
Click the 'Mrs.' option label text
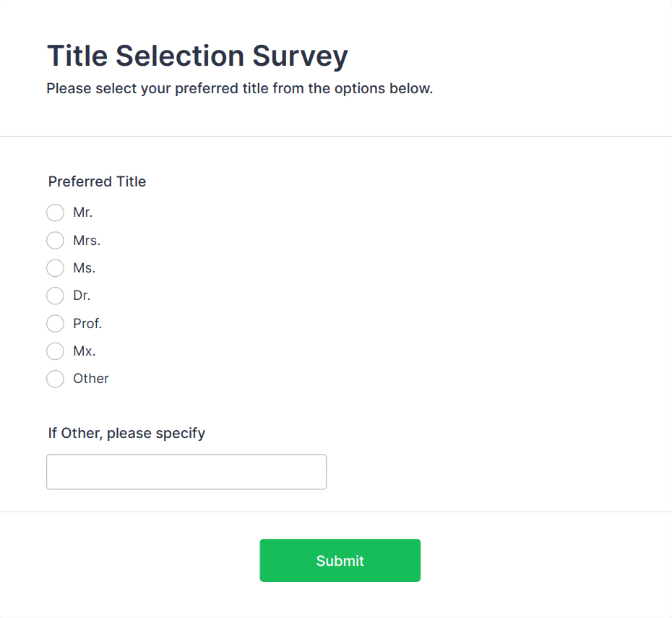coord(87,240)
